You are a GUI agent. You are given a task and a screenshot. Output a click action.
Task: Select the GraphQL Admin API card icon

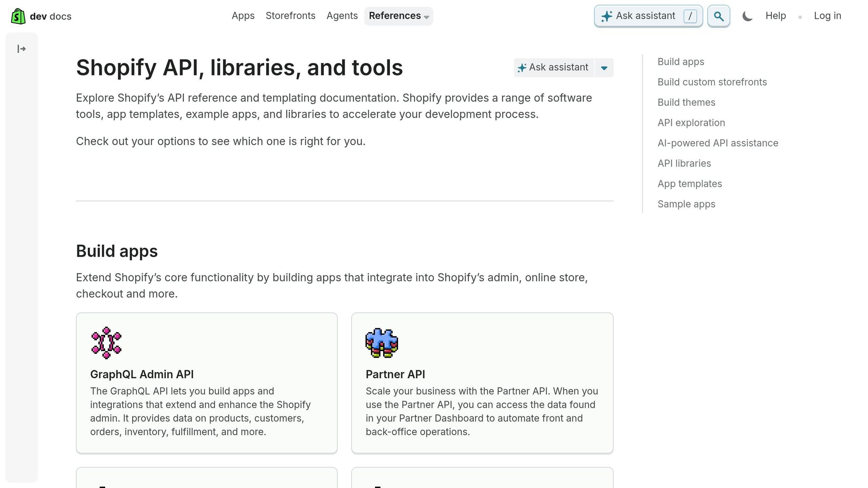pyautogui.click(x=106, y=342)
